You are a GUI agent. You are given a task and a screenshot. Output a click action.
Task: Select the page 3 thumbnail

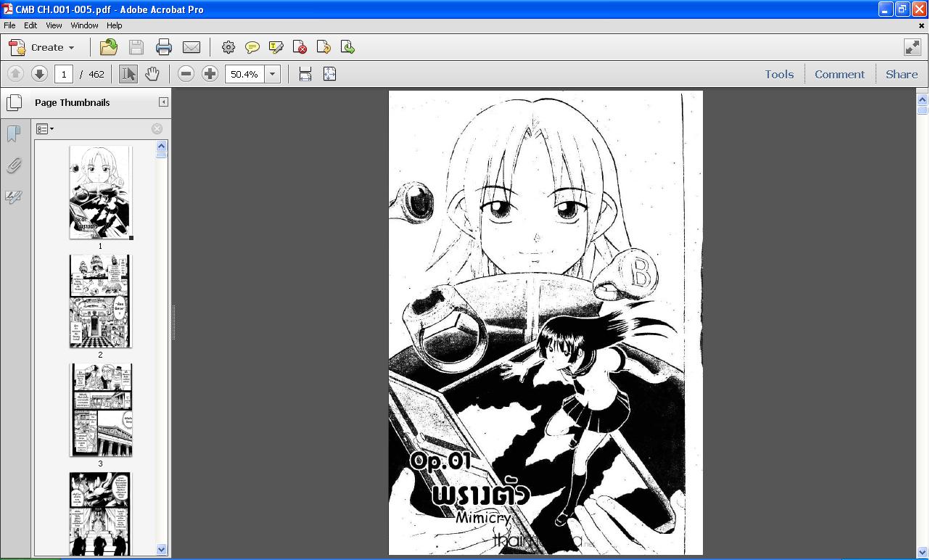point(100,410)
